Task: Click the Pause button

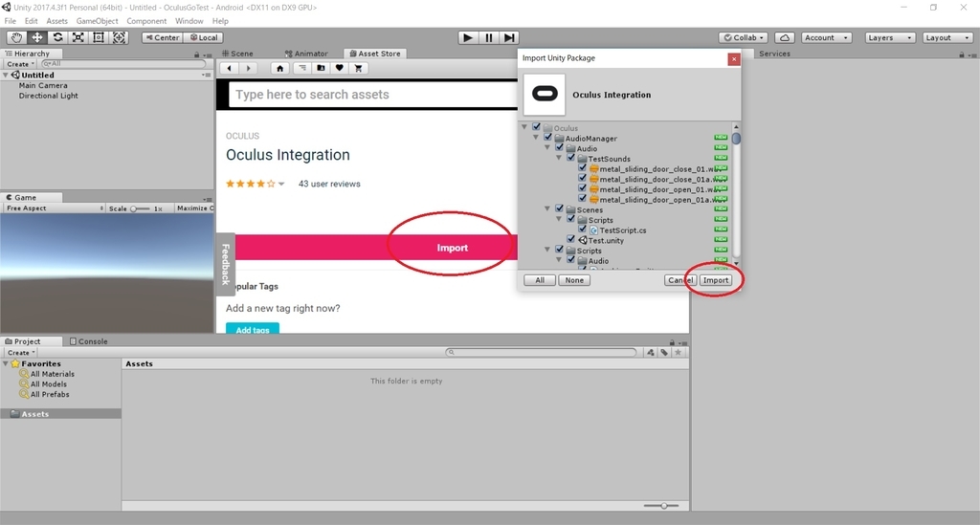Action: (489, 37)
